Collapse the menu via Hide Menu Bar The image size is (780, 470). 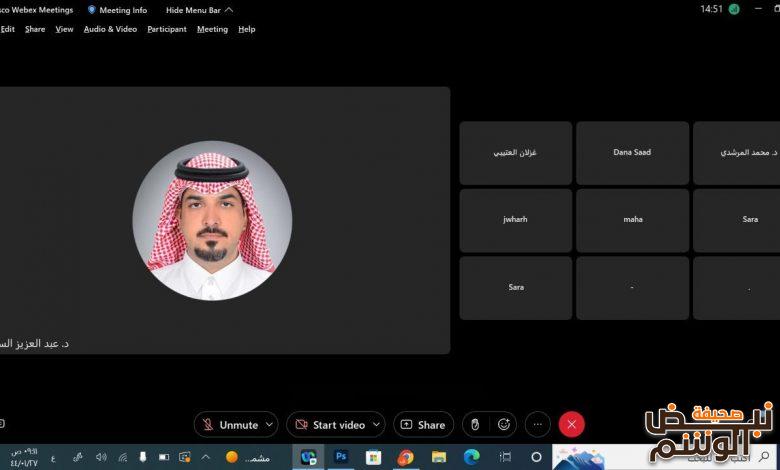199,10
